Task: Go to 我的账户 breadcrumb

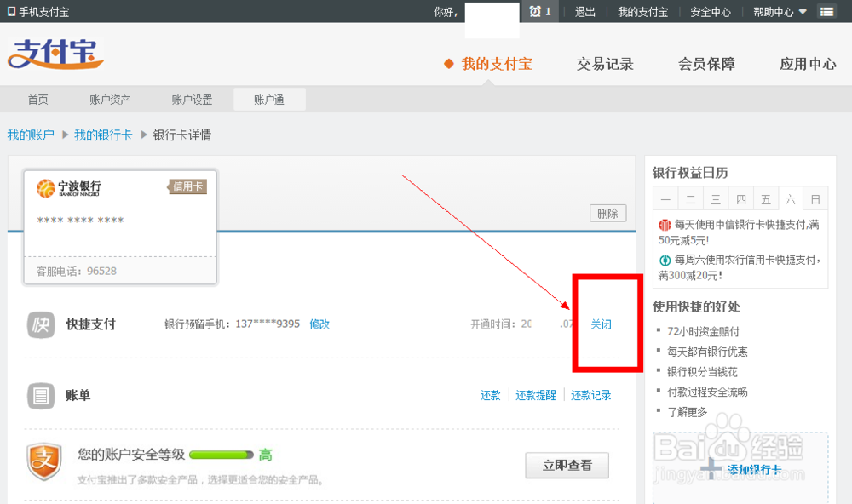Action: click(31, 135)
